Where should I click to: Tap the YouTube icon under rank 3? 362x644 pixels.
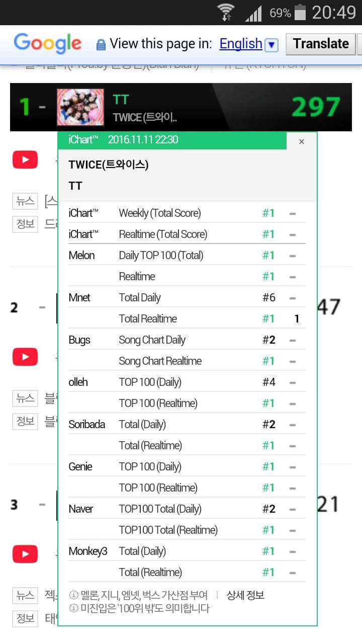click(25, 554)
